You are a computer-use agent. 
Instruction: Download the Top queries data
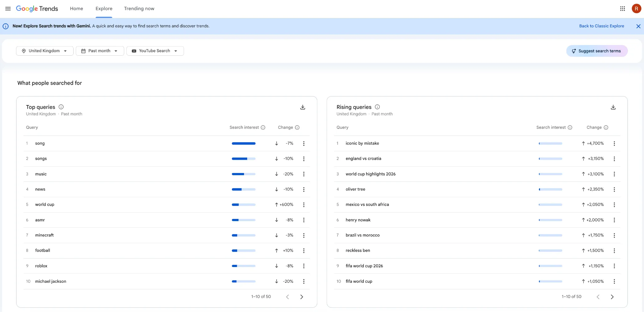303,107
